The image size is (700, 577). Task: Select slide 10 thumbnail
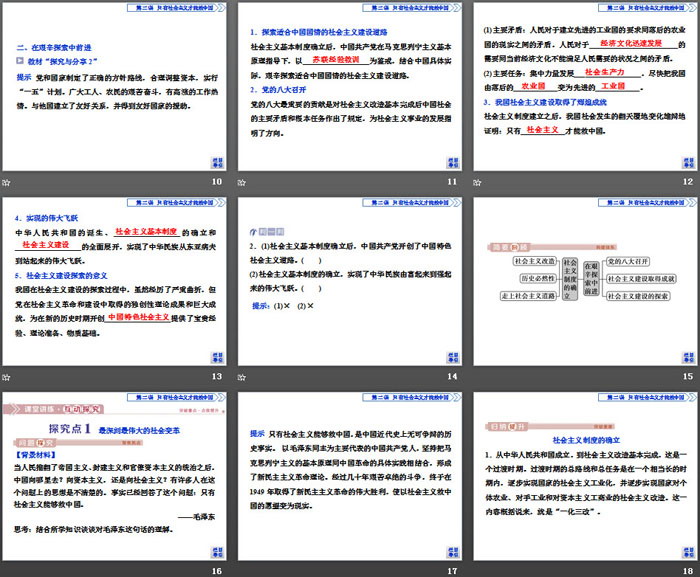pos(114,87)
